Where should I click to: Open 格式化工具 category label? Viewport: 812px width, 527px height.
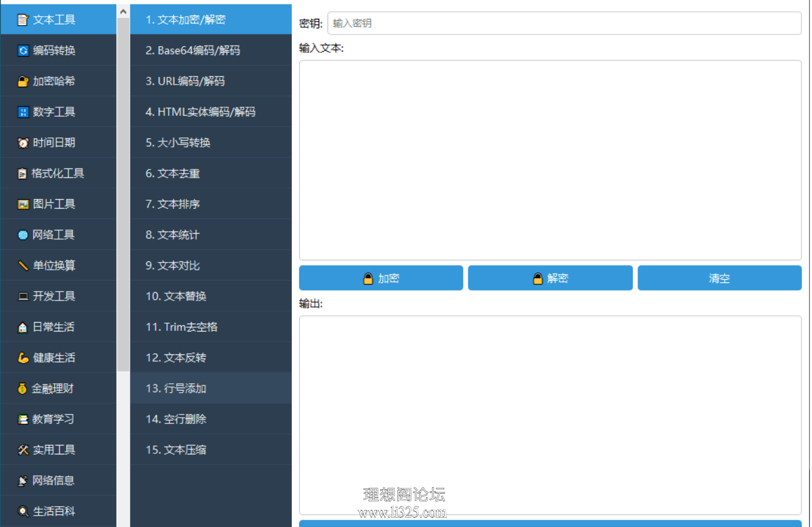[58, 174]
